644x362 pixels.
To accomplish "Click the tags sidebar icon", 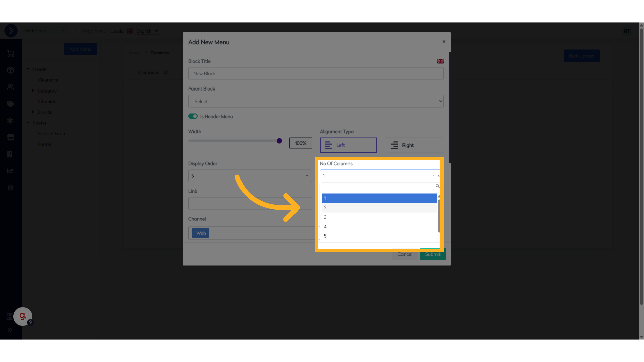I will [10, 104].
